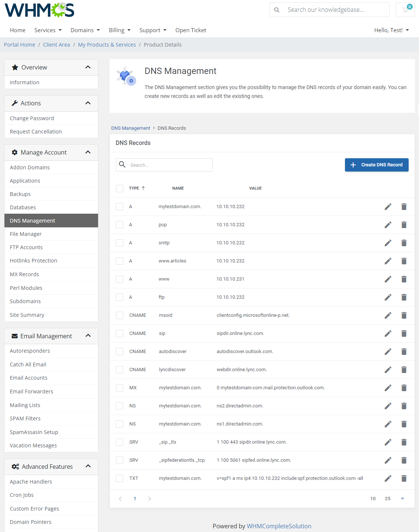Check the select-all checkbox above the records

point(120,188)
